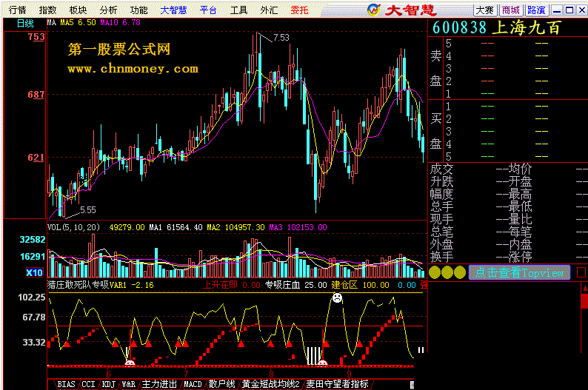Switch to the CCI indicator tab
The height and width of the screenshot is (390, 588).
(x=88, y=384)
